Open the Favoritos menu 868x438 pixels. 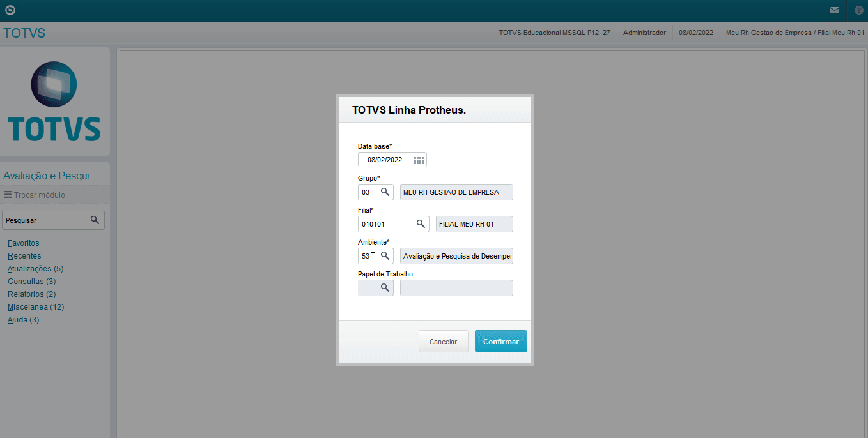(x=23, y=243)
